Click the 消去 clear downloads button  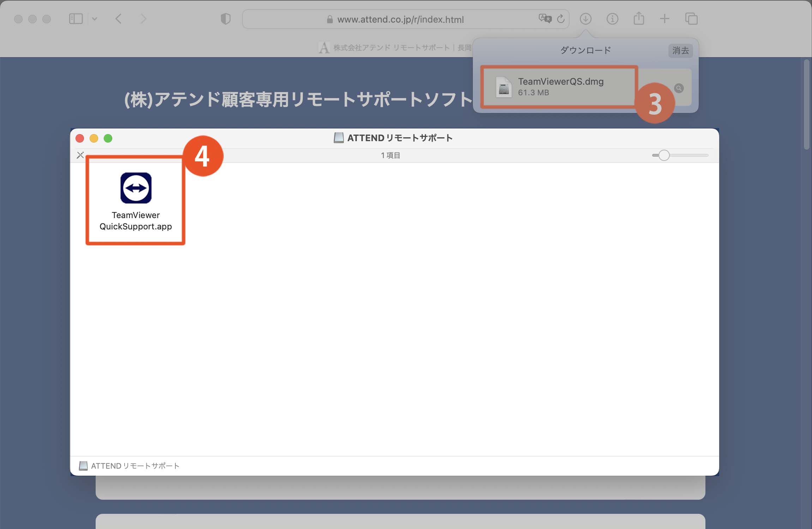680,50
